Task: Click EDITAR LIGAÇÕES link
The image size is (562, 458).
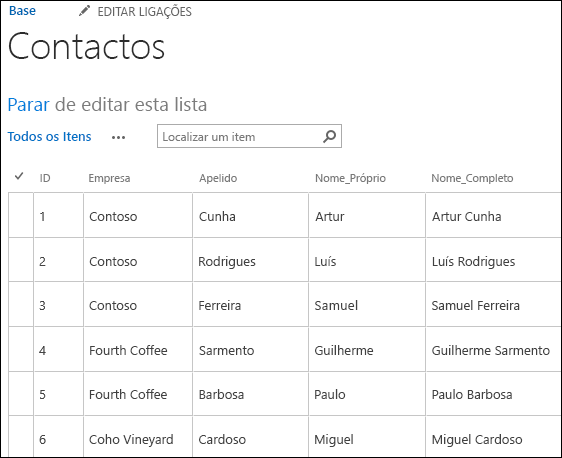Action: (144, 12)
